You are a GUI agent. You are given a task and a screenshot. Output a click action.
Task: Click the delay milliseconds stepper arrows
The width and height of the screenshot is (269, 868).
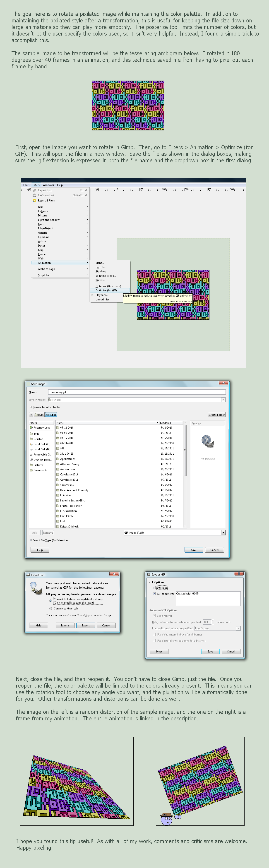[213, 622]
